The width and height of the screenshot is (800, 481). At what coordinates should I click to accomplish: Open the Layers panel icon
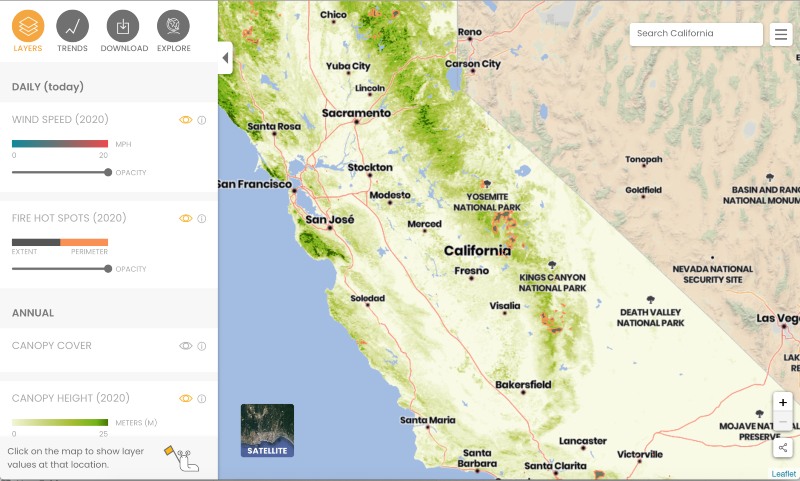click(x=29, y=25)
